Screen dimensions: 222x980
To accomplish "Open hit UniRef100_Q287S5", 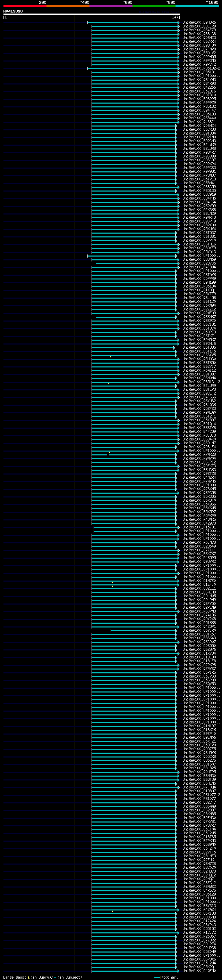I will 199,263.
